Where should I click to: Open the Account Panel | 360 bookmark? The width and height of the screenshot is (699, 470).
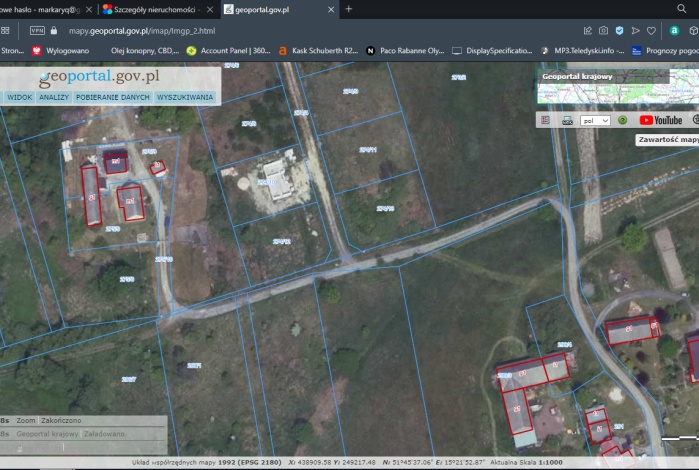(228, 51)
